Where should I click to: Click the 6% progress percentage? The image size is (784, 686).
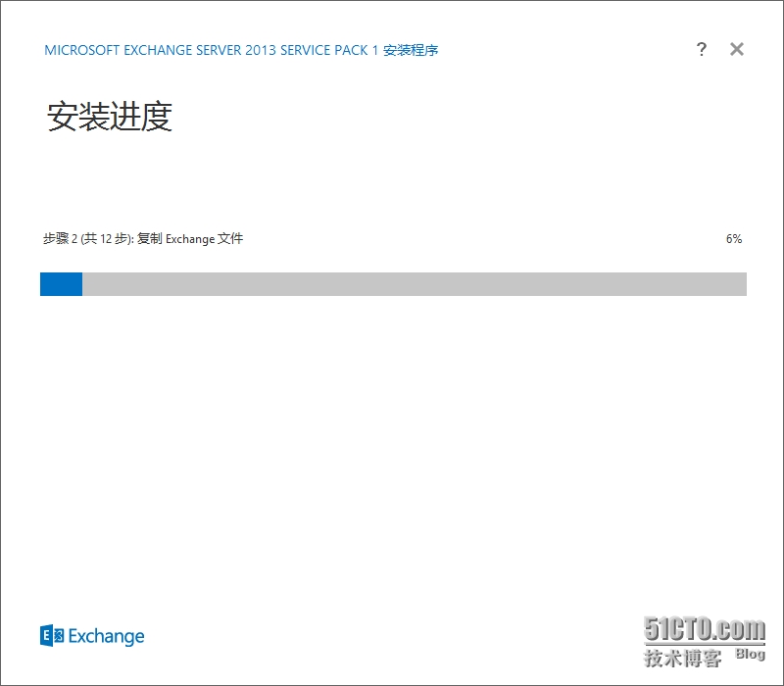[x=733, y=239]
